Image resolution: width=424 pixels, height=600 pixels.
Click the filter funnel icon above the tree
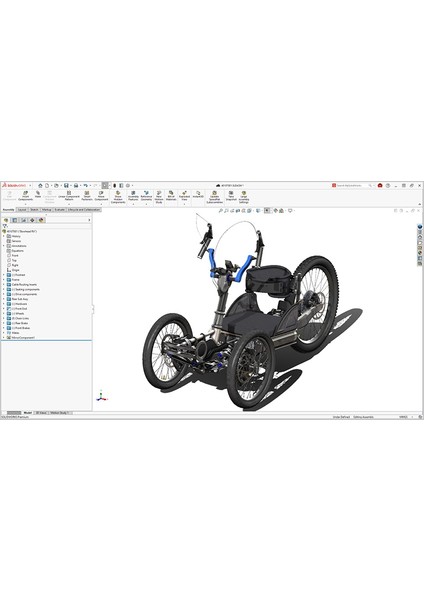click(x=5, y=226)
